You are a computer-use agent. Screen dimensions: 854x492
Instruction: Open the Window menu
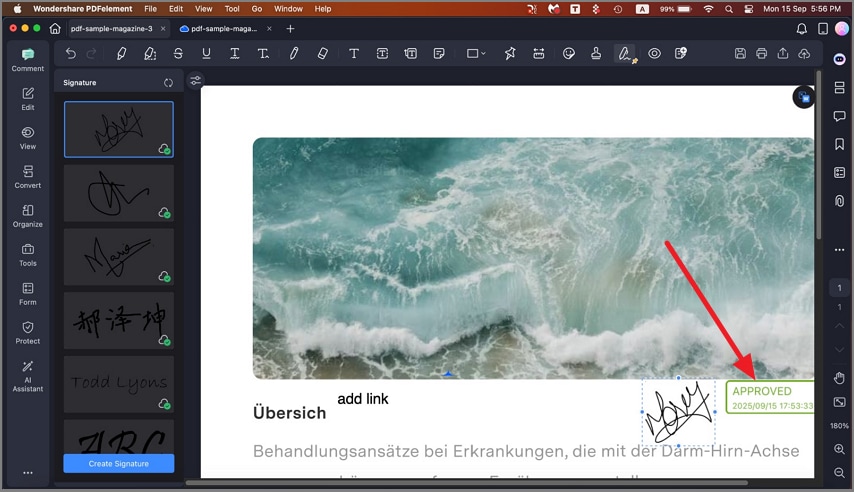click(x=288, y=9)
